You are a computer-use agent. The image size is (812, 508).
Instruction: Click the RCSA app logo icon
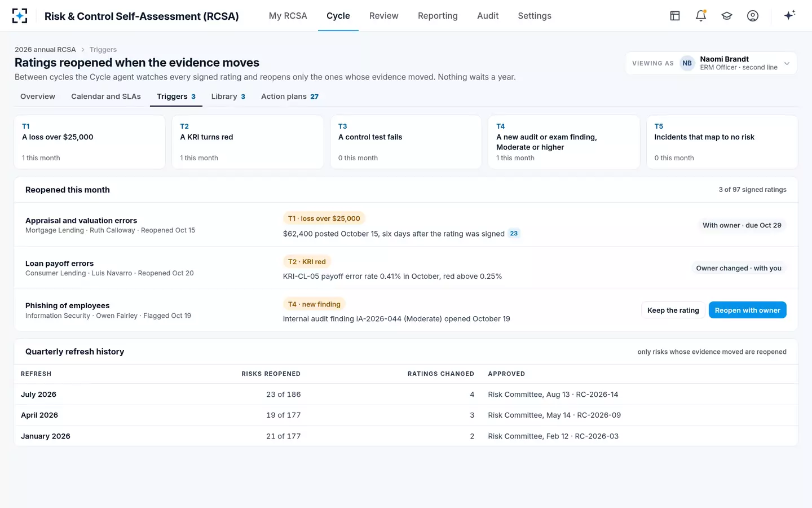(x=20, y=16)
